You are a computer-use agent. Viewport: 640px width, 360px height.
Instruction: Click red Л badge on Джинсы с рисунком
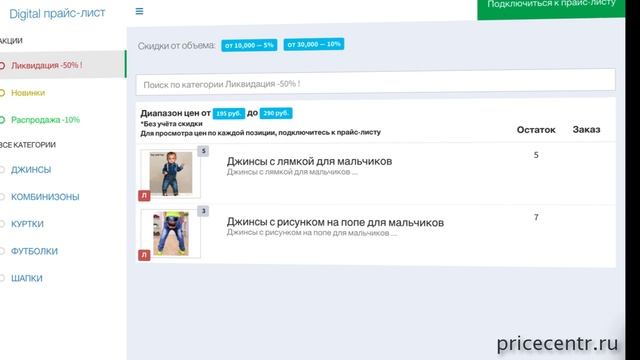(144, 255)
